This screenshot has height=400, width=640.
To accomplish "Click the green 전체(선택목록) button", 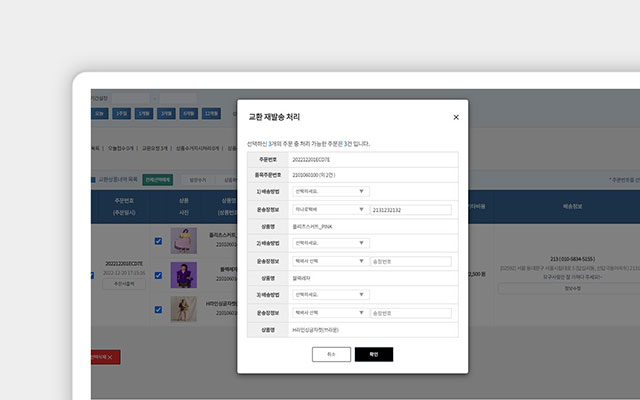I will click(158, 180).
